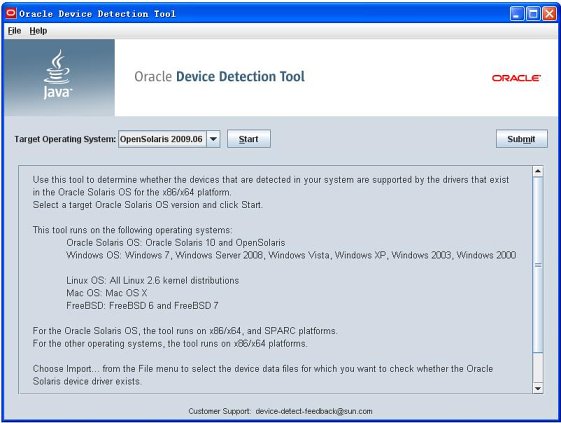Minimize the Oracle Device Detection Tool window
The width and height of the screenshot is (561, 423).
click(x=516, y=14)
